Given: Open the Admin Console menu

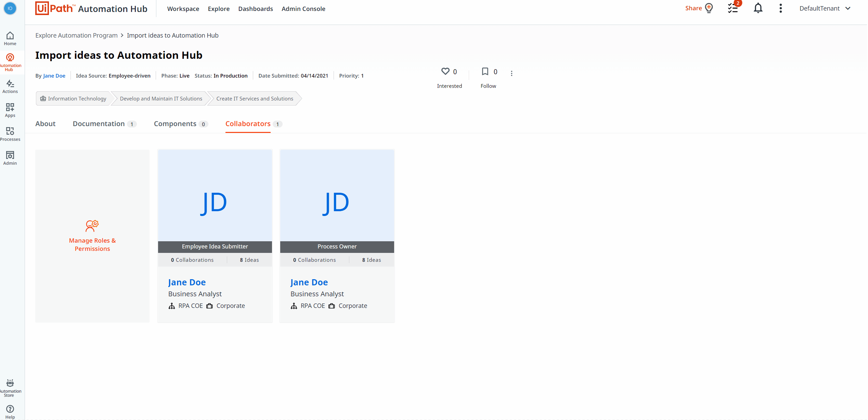Looking at the screenshot, I should (303, 9).
